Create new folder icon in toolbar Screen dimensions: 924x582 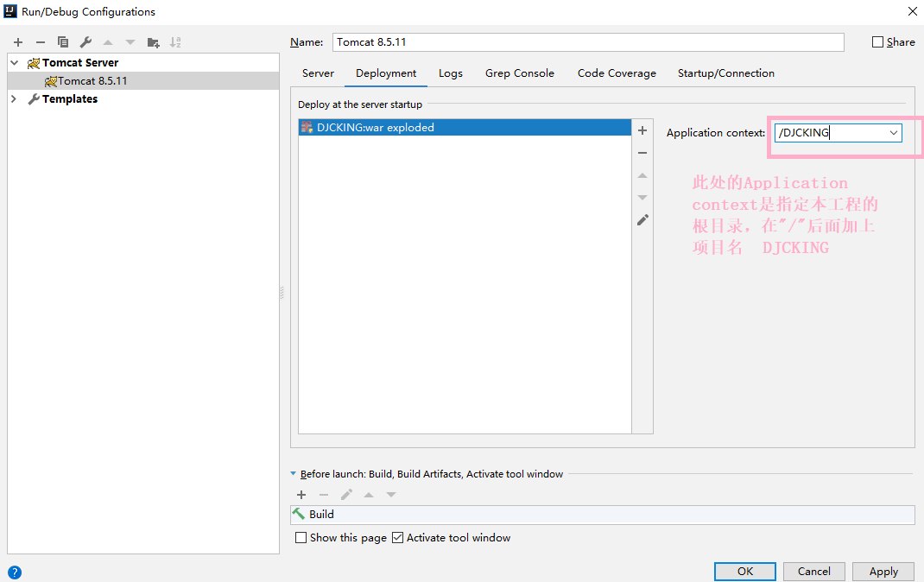(x=153, y=42)
